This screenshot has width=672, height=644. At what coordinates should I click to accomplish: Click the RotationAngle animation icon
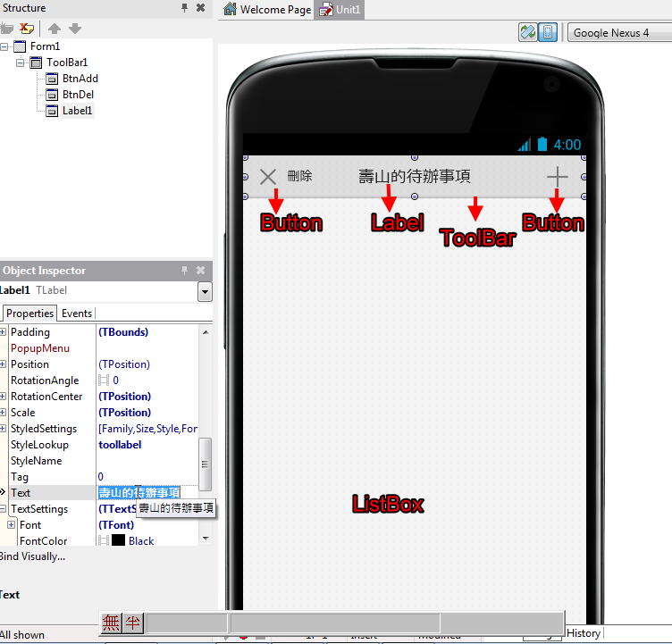[x=104, y=381]
